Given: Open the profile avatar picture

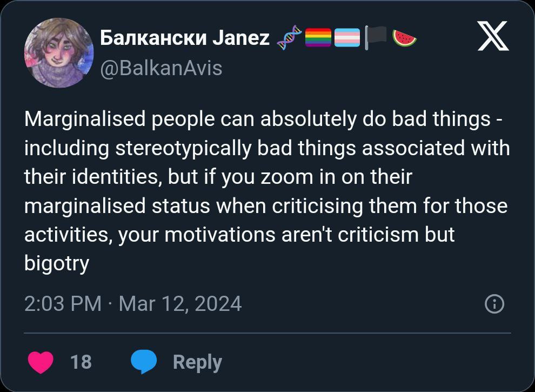Looking at the screenshot, I should tap(58, 52).
